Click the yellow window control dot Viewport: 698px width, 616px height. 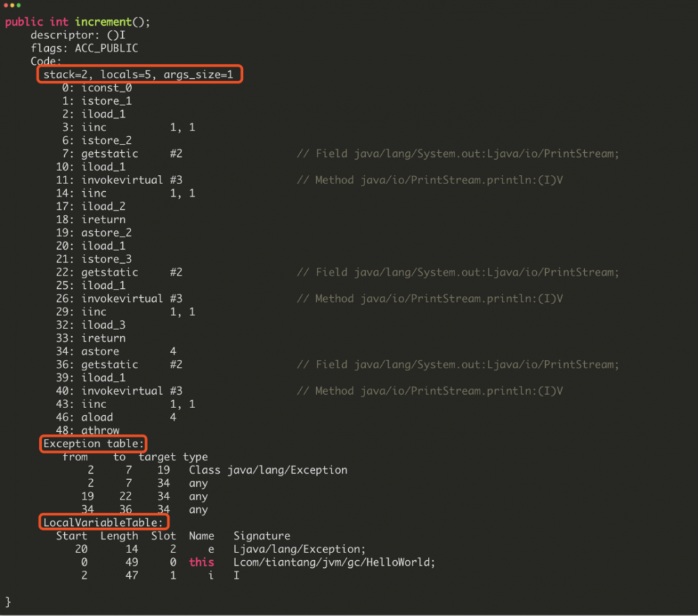(x=12, y=4)
